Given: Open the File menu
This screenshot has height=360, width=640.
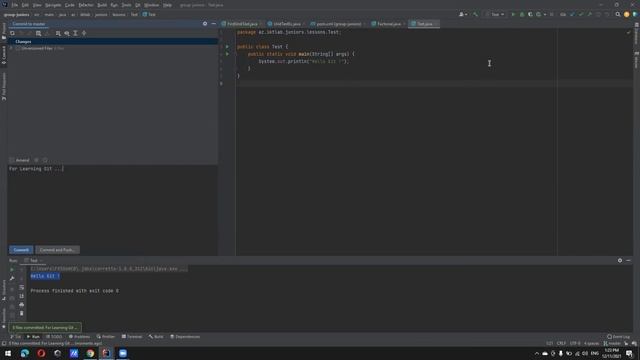Looking at the screenshot, I should pyautogui.click(x=15, y=5).
